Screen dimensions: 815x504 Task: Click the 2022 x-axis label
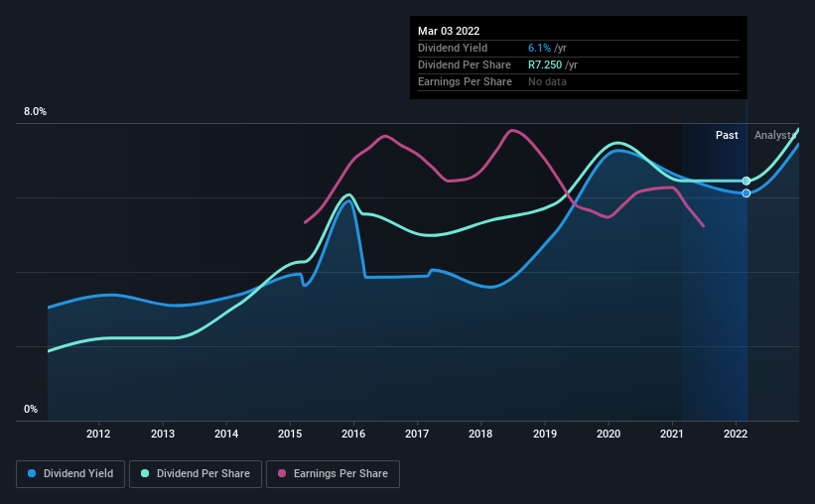click(736, 434)
